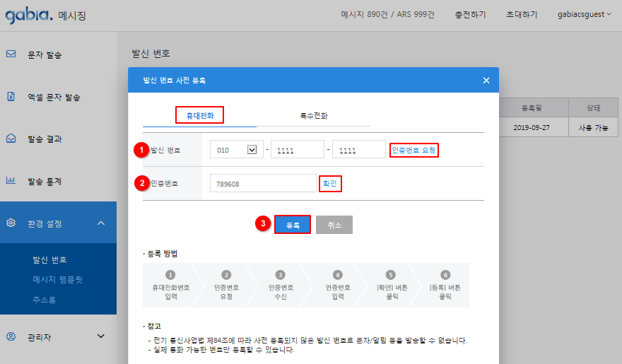Click the 엑셀 문자 발송 file icon
622x364 pixels.
[11, 96]
